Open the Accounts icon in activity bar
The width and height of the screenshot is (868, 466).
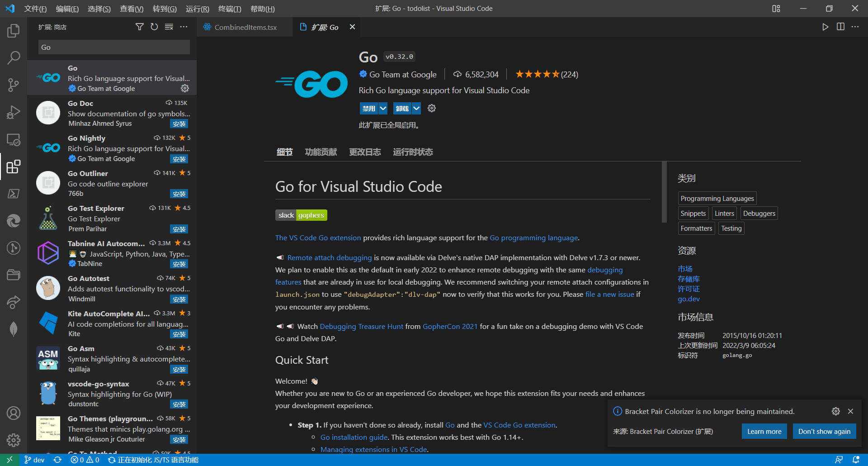pyautogui.click(x=14, y=413)
